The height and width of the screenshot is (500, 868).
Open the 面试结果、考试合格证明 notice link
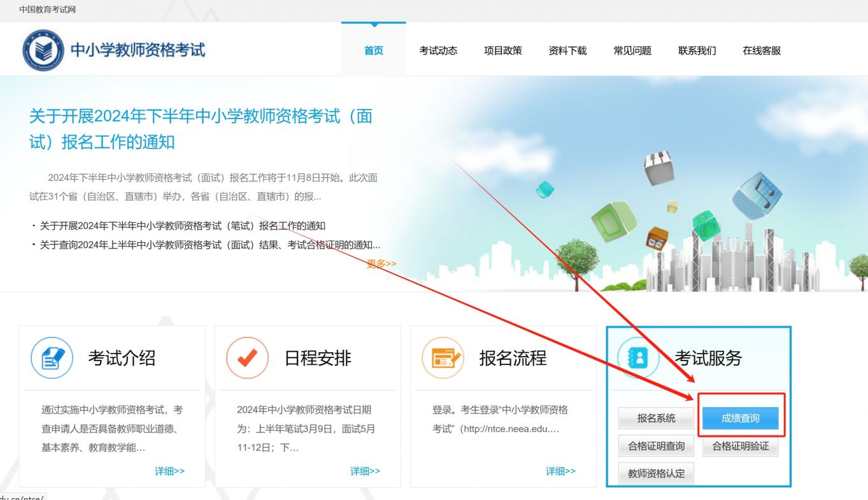(210, 245)
